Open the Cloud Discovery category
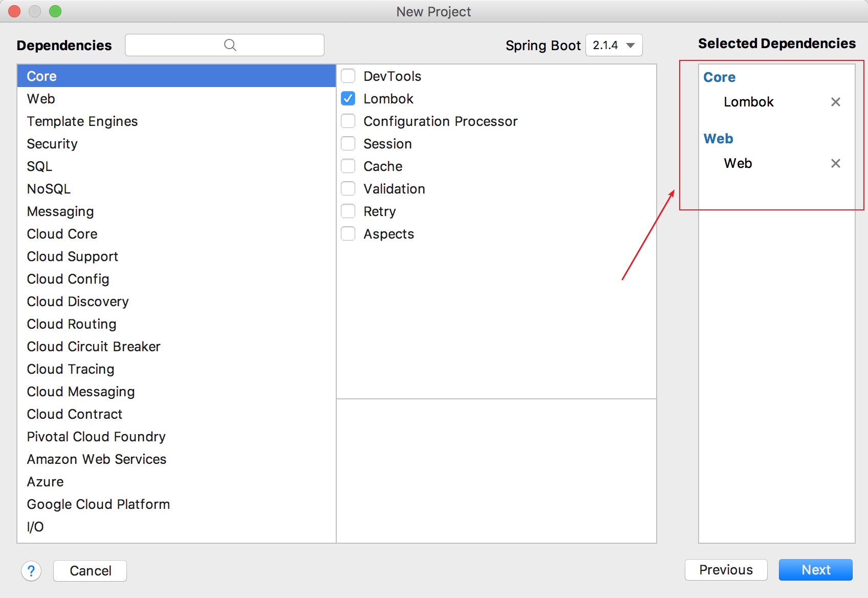The height and width of the screenshot is (598, 868). coord(78,302)
